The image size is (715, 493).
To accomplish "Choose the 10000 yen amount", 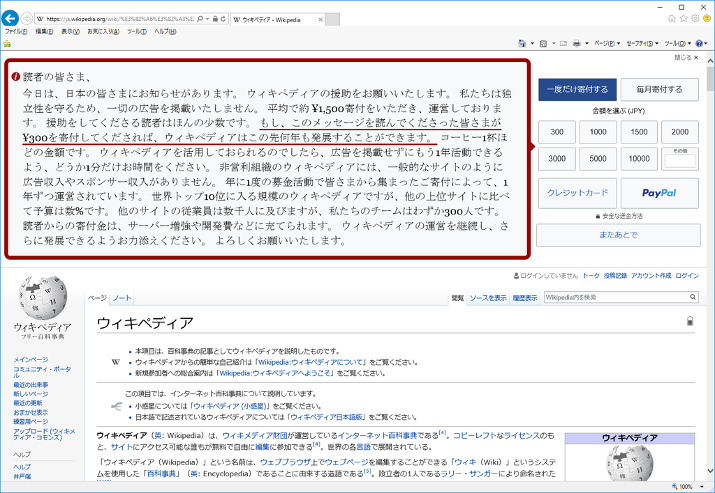I will point(639,159).
